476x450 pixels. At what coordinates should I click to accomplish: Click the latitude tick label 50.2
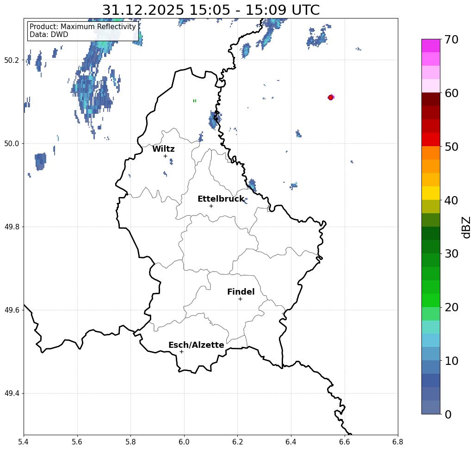click(11, 60)
